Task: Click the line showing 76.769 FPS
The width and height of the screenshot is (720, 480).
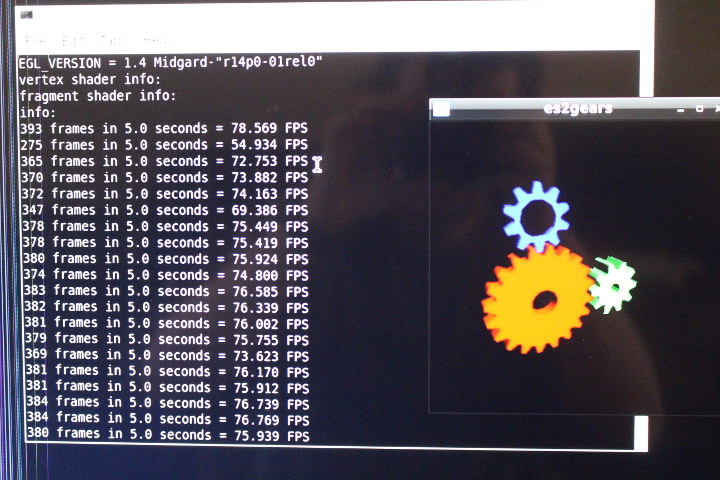Action: click(169, 419)
